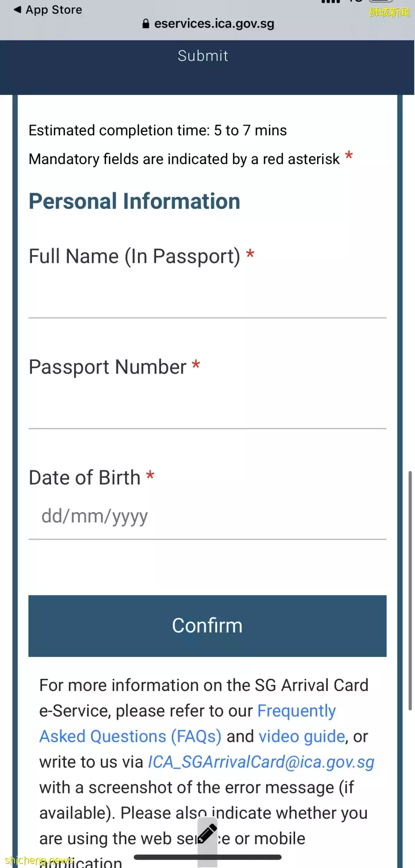The width and height of the screenshot is (415, 868).
Task: Tap the pencil edit icon
Action: point(207,834)
